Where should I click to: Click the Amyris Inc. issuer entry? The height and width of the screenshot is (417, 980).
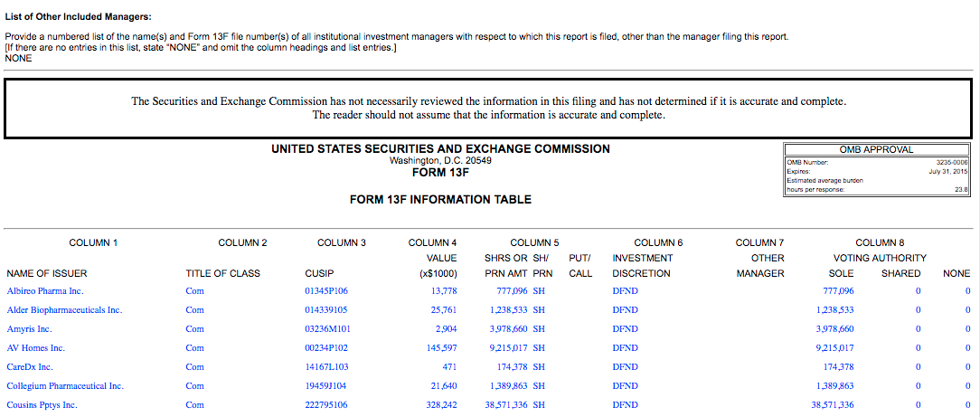29,329
